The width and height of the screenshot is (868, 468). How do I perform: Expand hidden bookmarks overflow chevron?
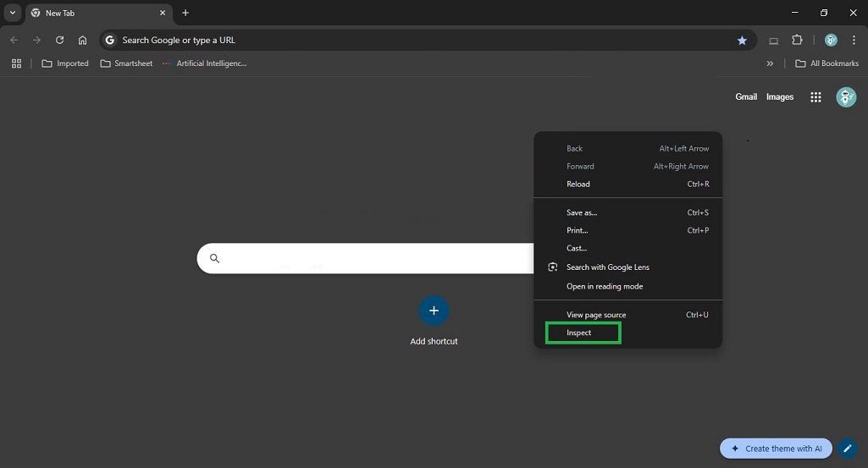click(770, 63)
